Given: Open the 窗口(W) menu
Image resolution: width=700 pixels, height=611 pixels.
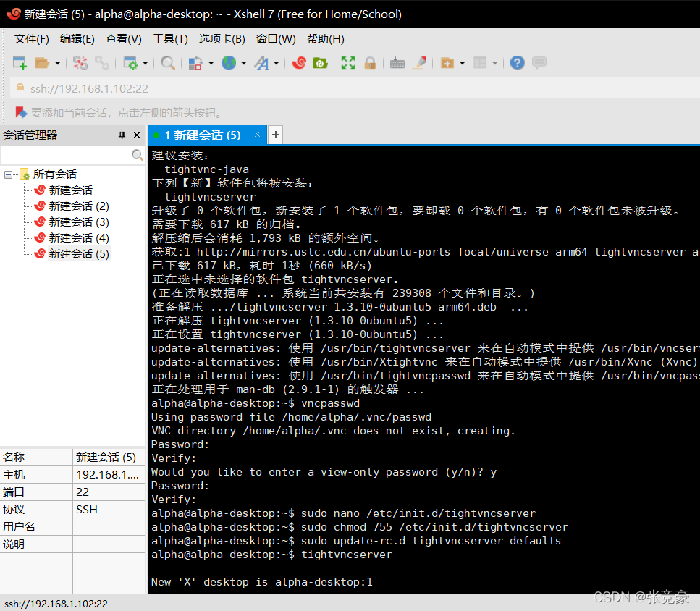Looking at the screenshot, I should click(x=276, y=39).
